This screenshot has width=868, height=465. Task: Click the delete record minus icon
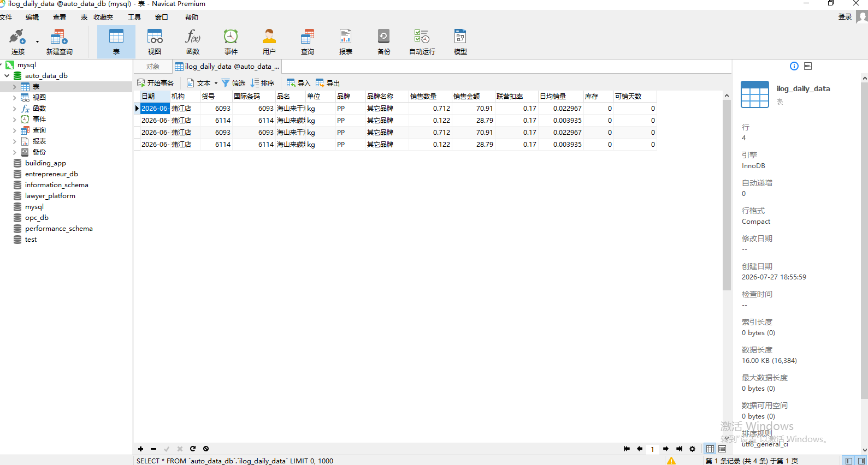[x=153, y=449]
